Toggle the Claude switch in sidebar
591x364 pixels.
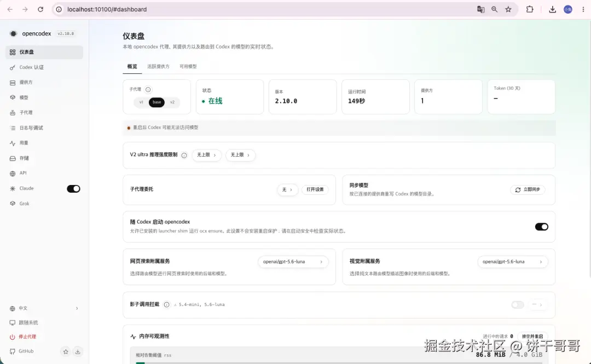(73, 189)
